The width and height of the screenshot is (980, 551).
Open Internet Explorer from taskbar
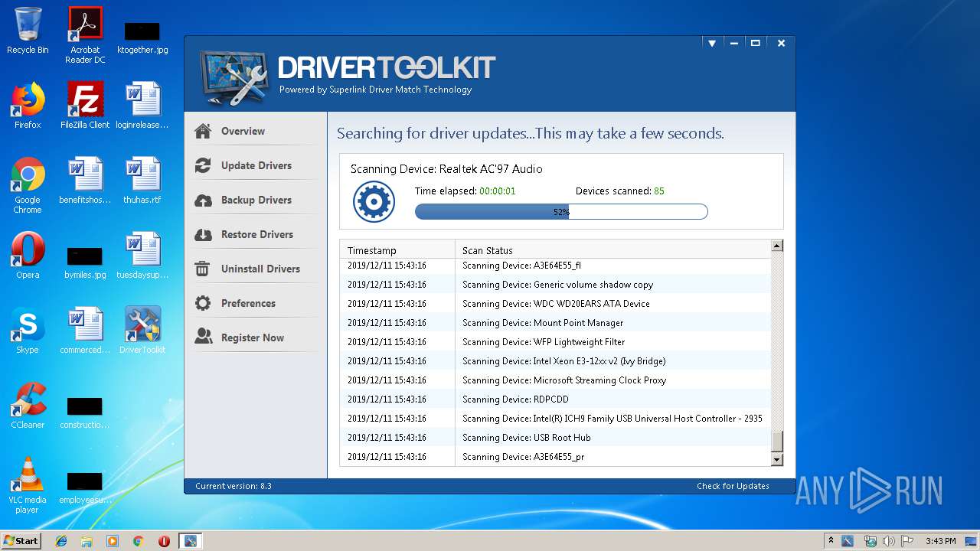[61, 541]
